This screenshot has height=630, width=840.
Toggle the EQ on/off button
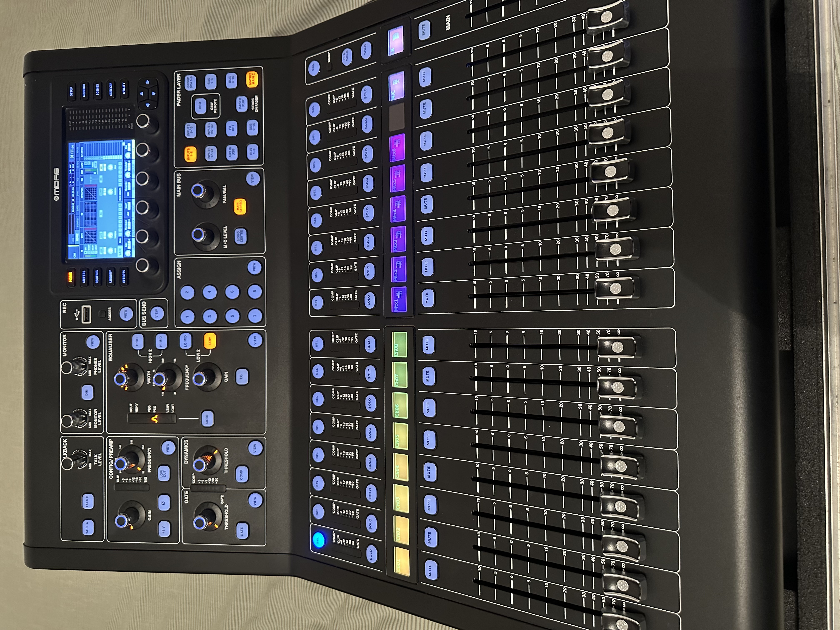click(x=241, y=376)
